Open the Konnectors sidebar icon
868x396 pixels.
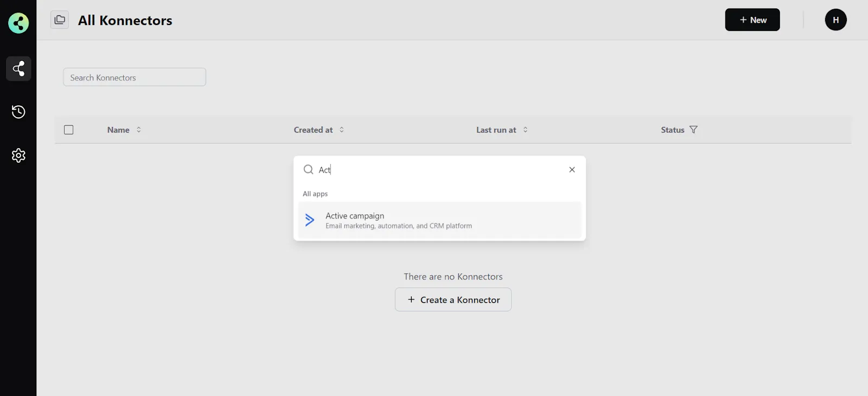point(18,68)
